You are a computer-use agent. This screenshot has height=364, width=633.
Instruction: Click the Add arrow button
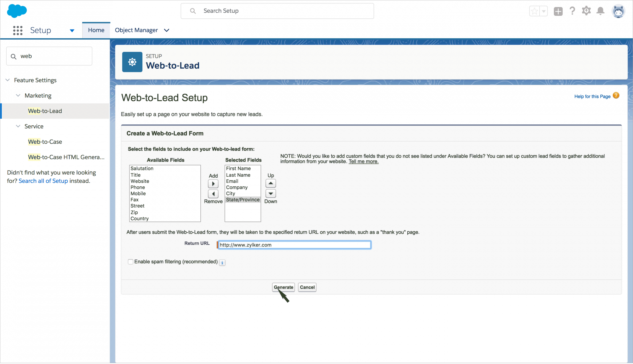(213, 184)
